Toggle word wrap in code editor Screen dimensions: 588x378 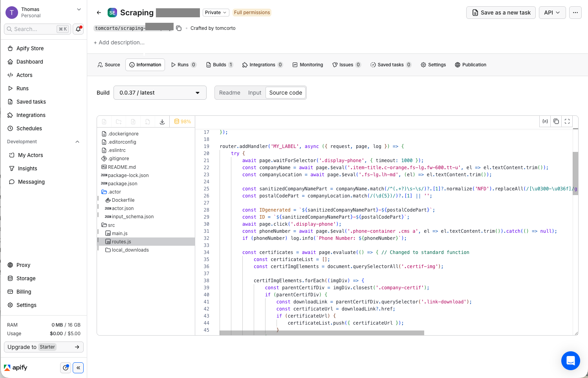(545, 121)
